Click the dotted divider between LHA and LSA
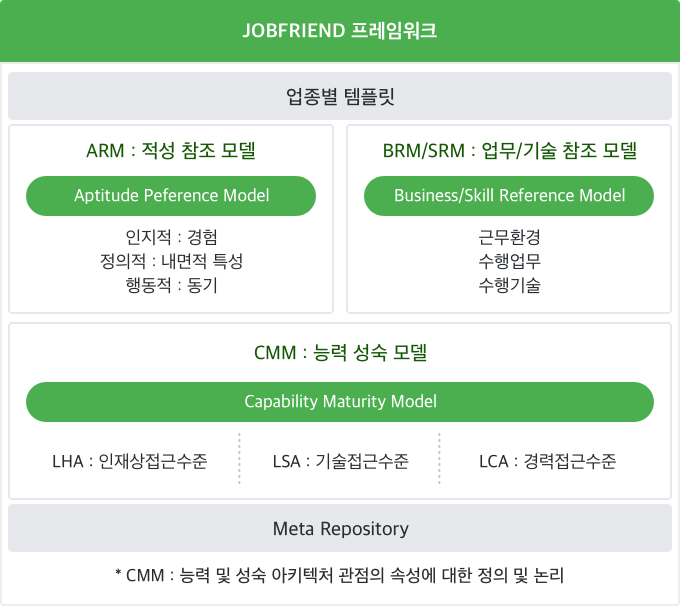This screenshot has width=680, height=606. coord(239,458)
